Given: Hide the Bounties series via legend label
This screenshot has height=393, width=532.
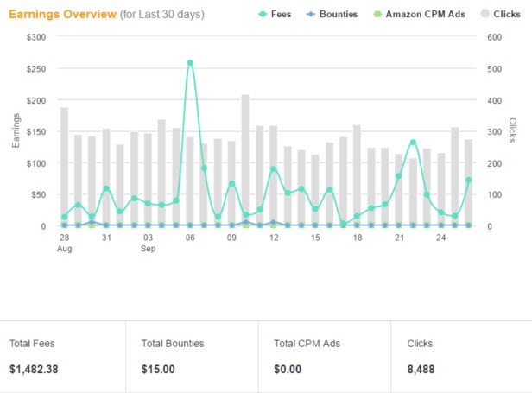Looking at the screenshot, I should click(x=339, y=15).
